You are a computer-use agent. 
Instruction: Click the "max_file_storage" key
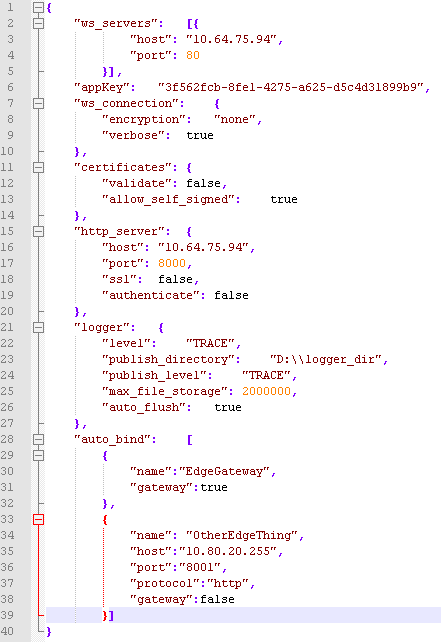(165, 391)
